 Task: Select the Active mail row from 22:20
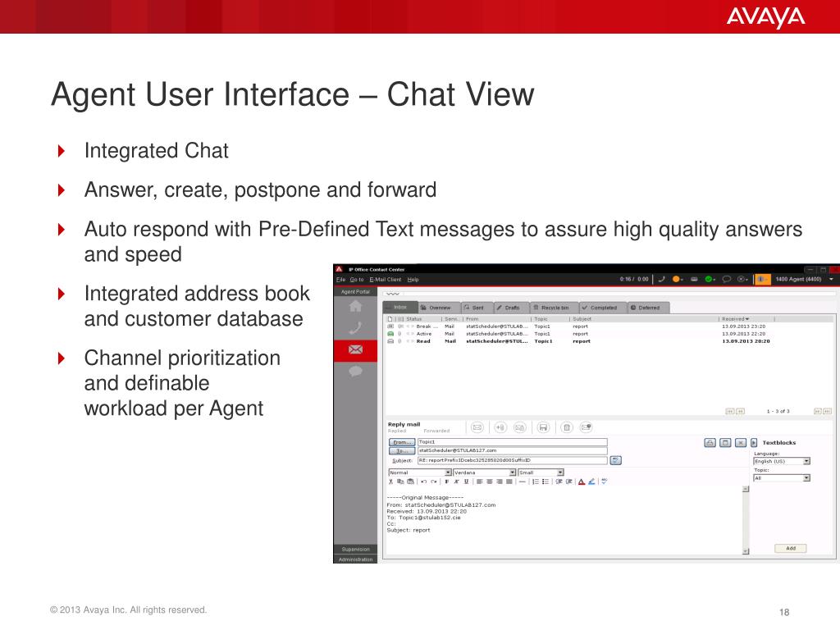[608, 334]
